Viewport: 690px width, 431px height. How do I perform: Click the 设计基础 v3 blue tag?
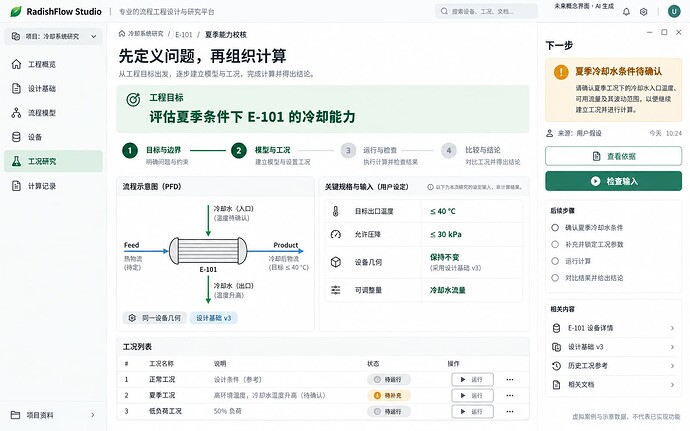coord(213,318)
